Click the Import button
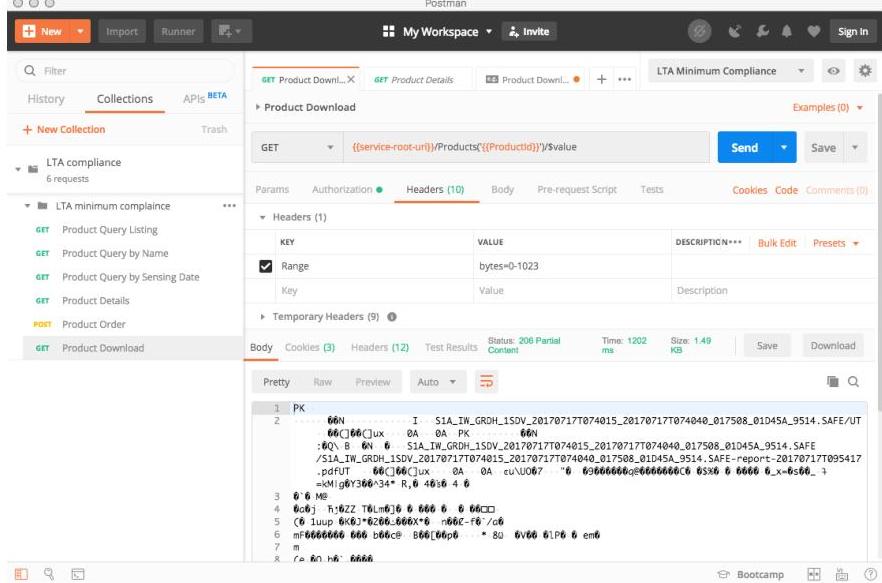Screen dimensions: 882x583 coord(122,32)
